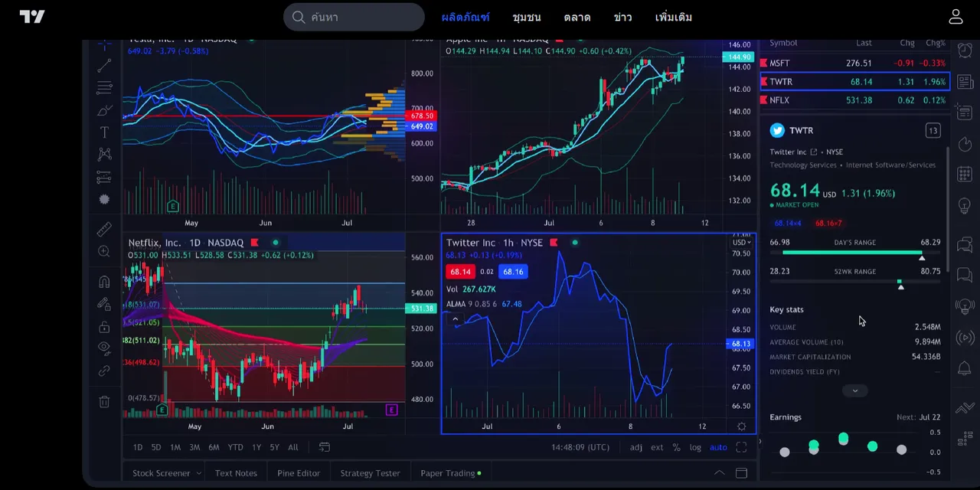980x490 pixels.
Task: Select the zoom-in magnifier tool
Action: click(x=104, y=251)
